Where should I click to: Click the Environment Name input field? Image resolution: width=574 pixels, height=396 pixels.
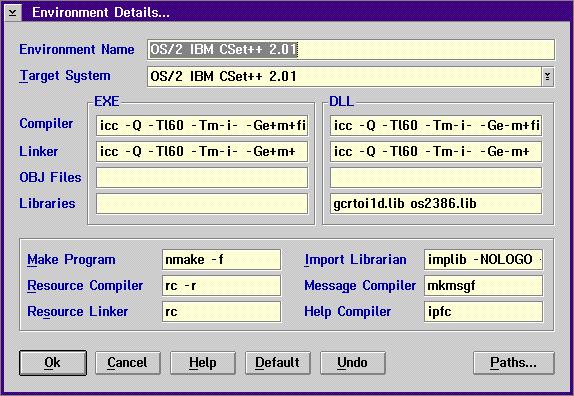click(x=351, y=49)
